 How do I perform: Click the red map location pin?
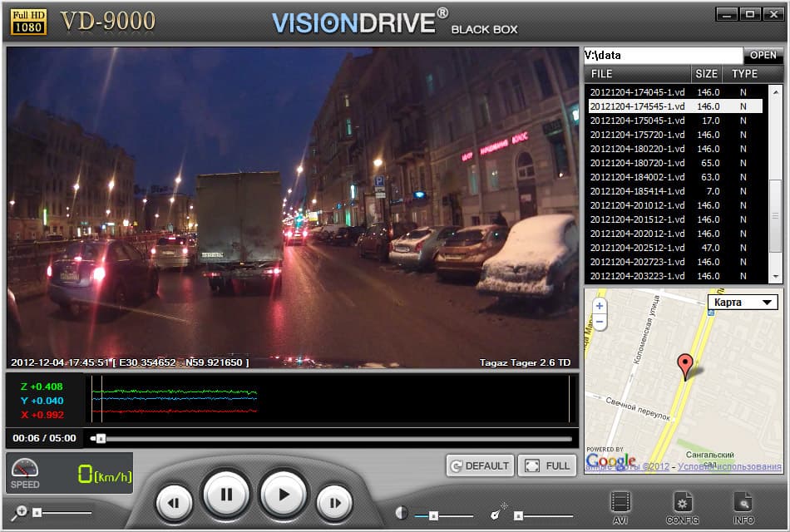pos(684,367)
